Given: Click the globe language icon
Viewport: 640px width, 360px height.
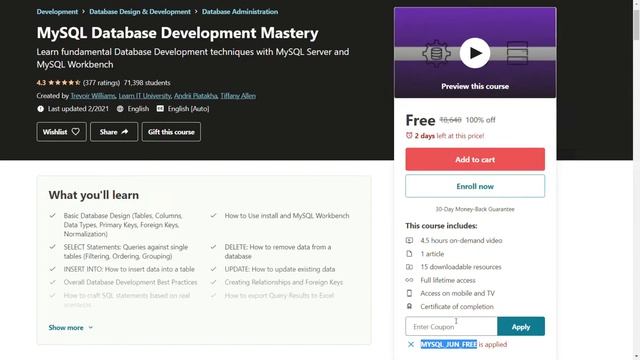Looking at the screenshot, I should pos(120,109).
